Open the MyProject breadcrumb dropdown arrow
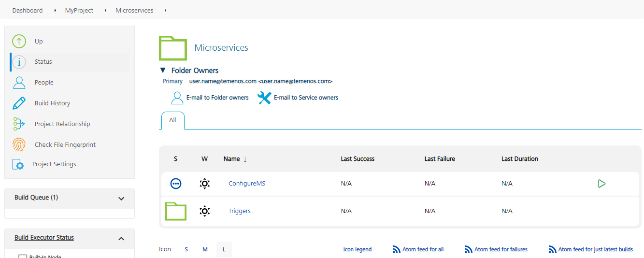This screenshot has height=258, width=644. coord(105,10)
